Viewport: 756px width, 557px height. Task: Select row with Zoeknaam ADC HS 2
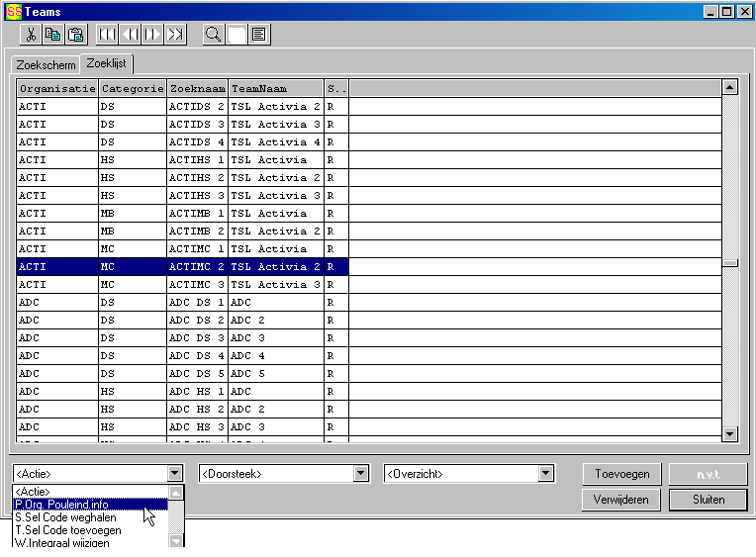coord(182,410)
